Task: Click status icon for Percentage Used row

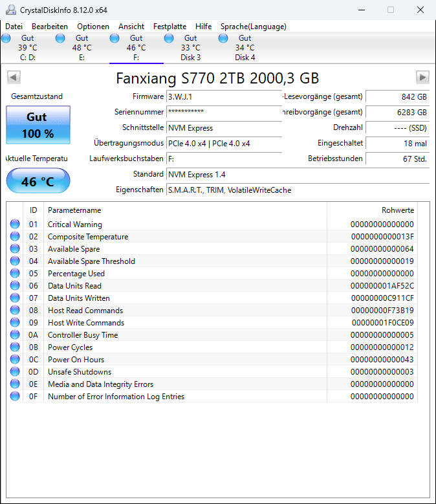Action: pyautogui.click(x=15, y=273)
